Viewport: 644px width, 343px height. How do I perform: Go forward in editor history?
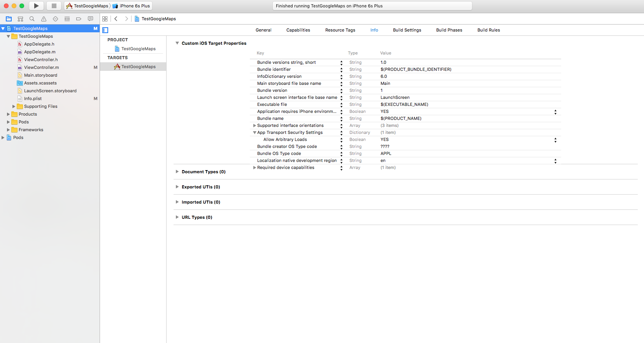click(x=126, y=19)
